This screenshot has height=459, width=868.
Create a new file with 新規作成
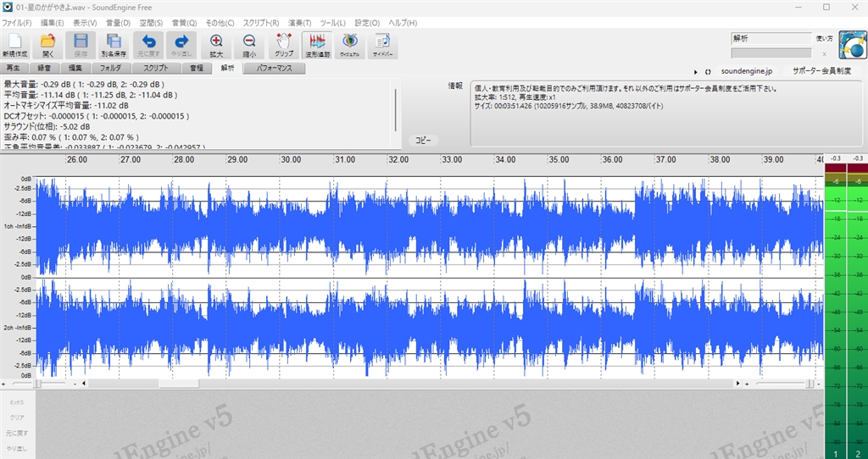pos(15,45)
